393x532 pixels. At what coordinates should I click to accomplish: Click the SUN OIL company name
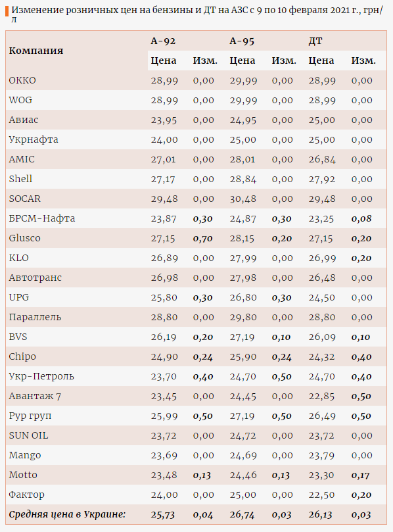click(x=28, y=435)
